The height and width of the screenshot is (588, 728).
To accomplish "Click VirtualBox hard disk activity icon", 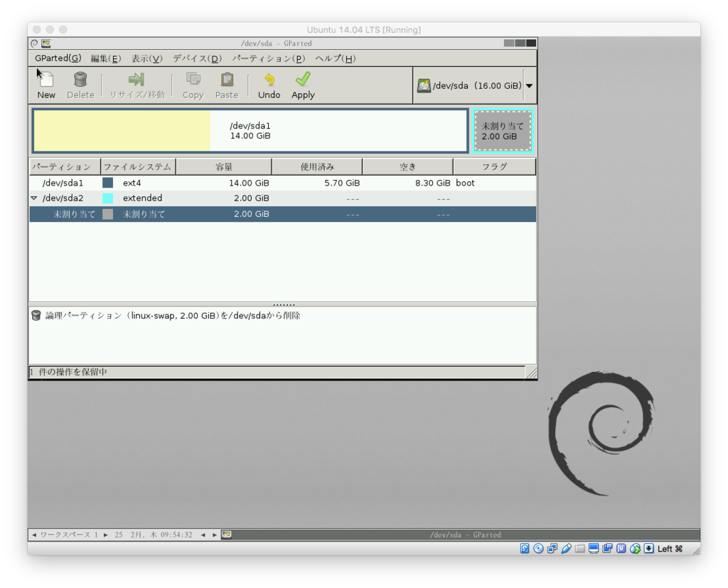I will pyautogui.click(x=525, y=548).
